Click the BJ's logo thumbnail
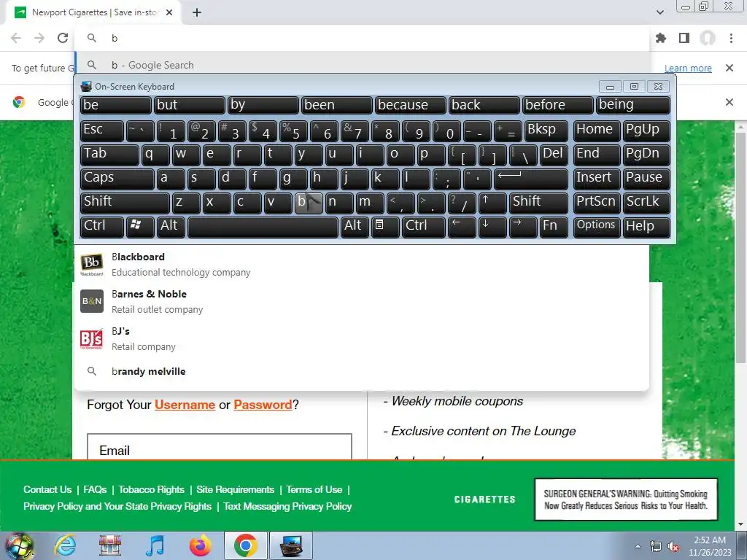This screenshot has height=560, width=747. 91,338
